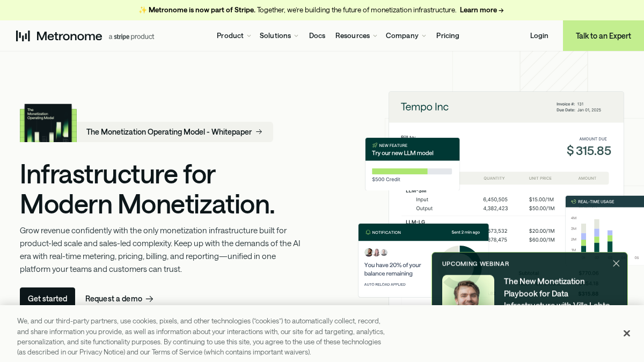Click the $500 Credit progress bar
Screen dimensions: 644x362
point(412,172)
